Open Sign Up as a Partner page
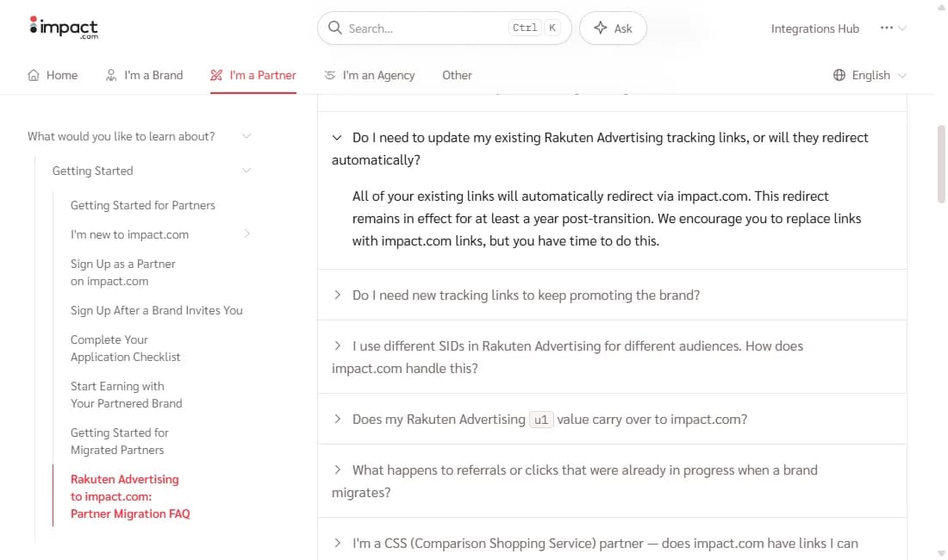Screen dimensions: 948x560 click(122, 272)
